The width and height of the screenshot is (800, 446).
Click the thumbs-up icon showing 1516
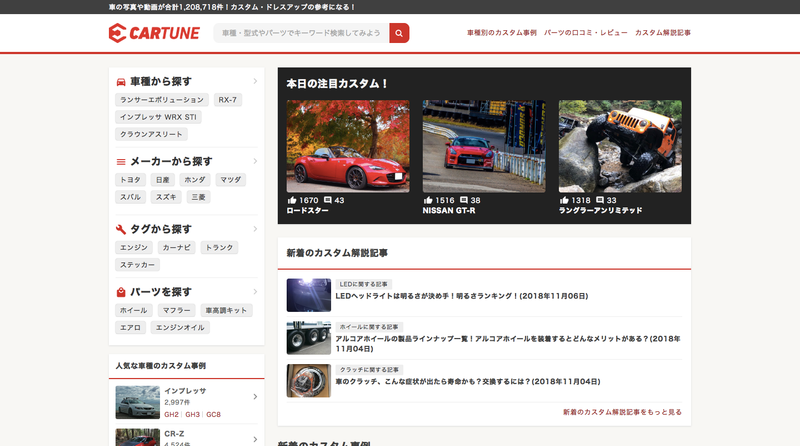pyautogui.click(x=428, y=200)
